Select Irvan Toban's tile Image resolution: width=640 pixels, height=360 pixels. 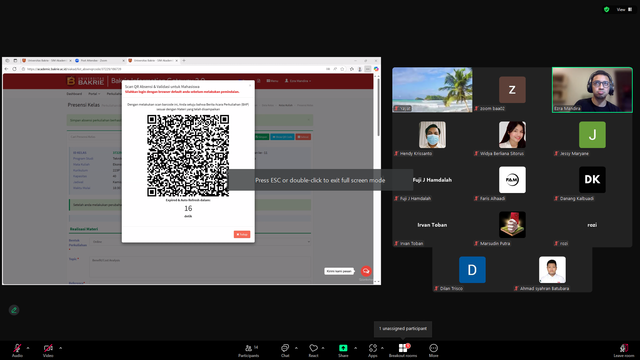(x=432, y=225)
